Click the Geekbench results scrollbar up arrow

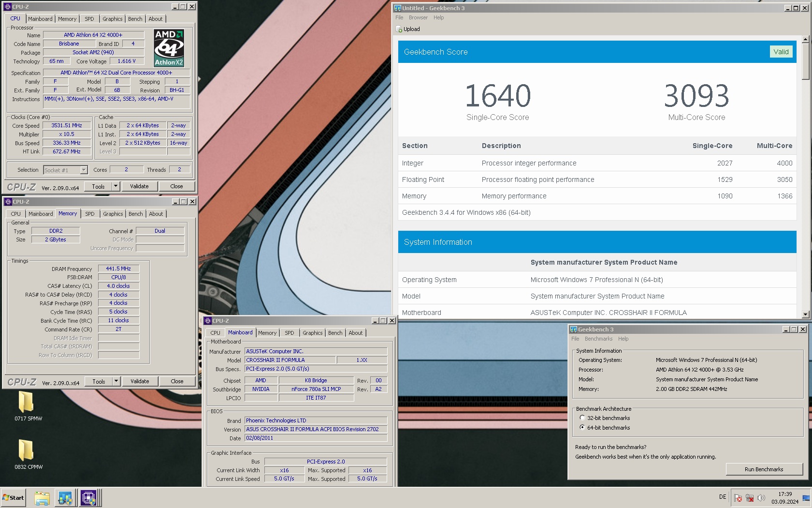(x=805, y=39)
